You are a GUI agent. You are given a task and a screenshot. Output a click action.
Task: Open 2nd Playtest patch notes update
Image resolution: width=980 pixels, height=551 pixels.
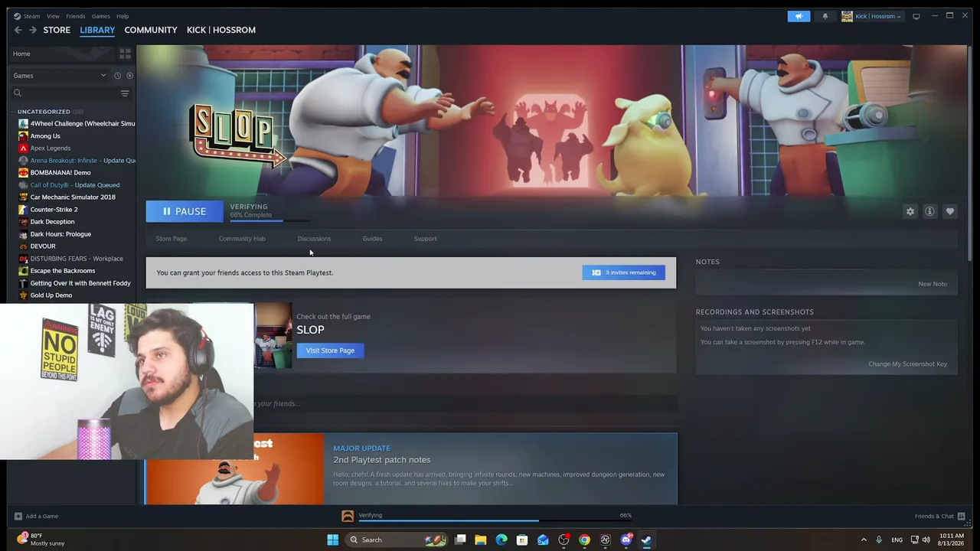411,469
